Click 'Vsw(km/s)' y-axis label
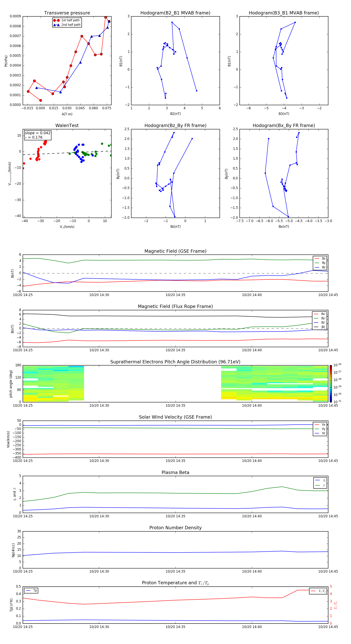This screenshot has height=644, width=351. click(8, 439)
